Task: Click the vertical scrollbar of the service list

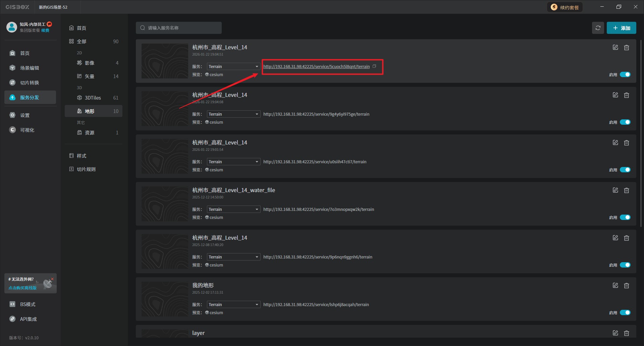Action: (x=641, y=134)
